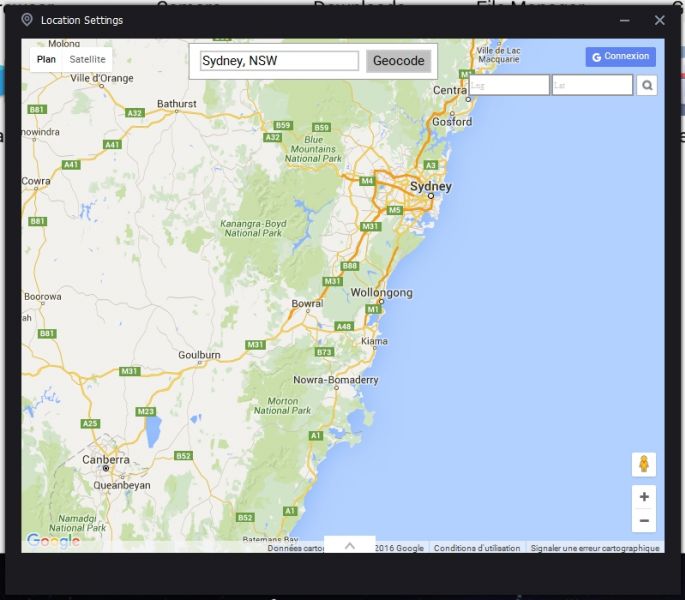Click the Bathurst town label
Screen dimensions: 685x600
click(x=176, y=104)
